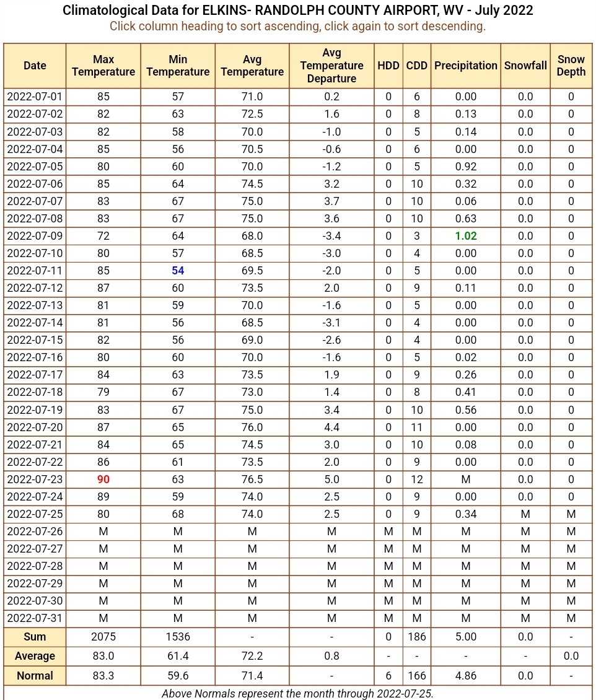Click the Climatological Data page title
This screenshot has height=700, width=596.
(298, 11)
